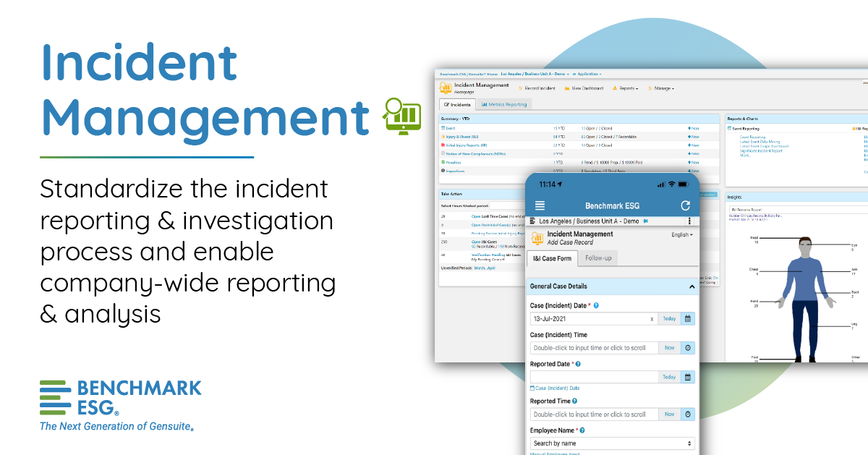Viewport: 868px width, 455px height.
Task: Open the Employee Name search dropdown
Action: click(x=611, y=445)
